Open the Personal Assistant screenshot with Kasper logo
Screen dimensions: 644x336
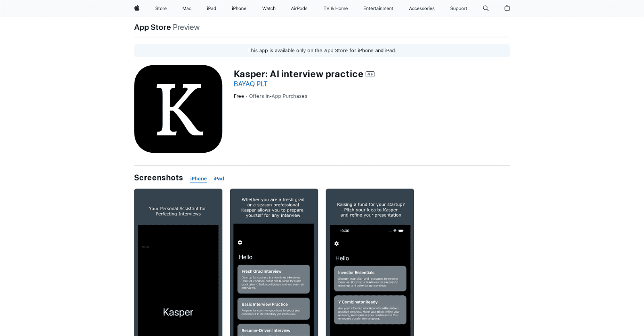point(178,262)
